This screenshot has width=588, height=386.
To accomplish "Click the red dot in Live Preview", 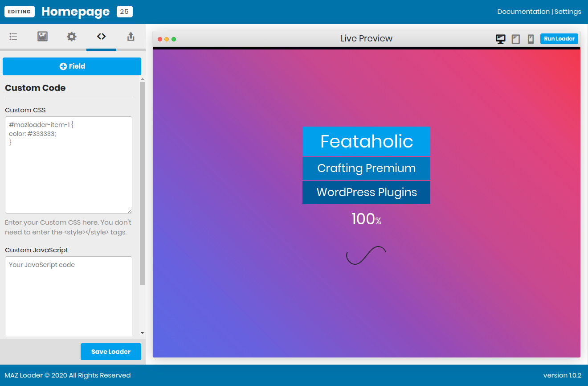I will (160, 39).
